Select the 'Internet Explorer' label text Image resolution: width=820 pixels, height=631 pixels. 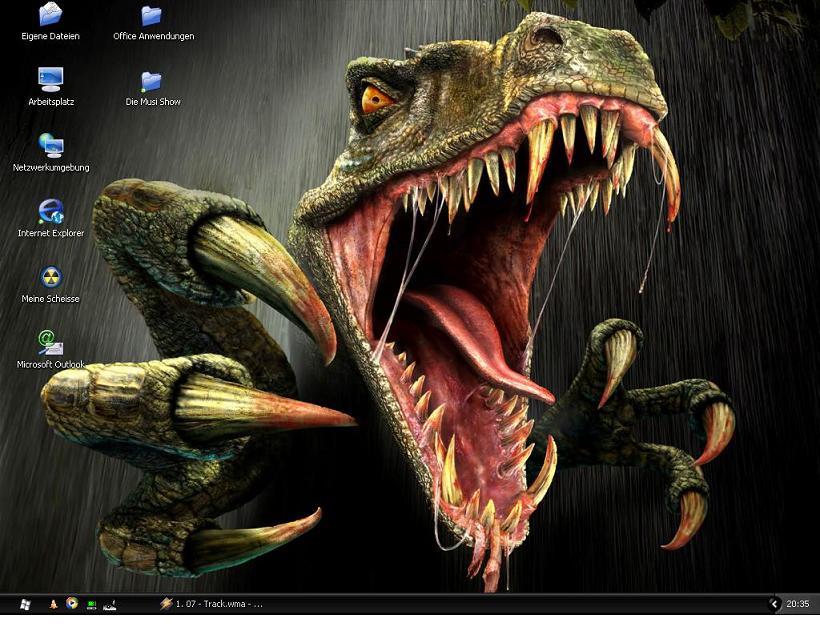[x=51, y=233]
